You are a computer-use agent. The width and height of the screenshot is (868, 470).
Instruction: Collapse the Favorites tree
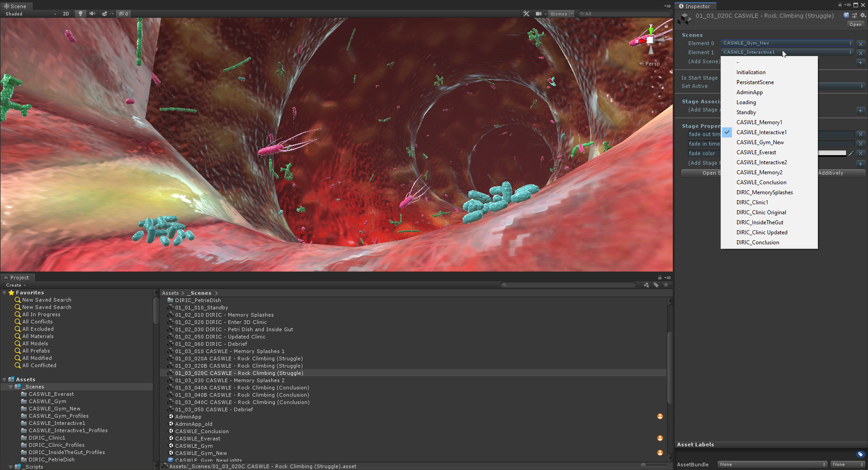pos(5,293)
